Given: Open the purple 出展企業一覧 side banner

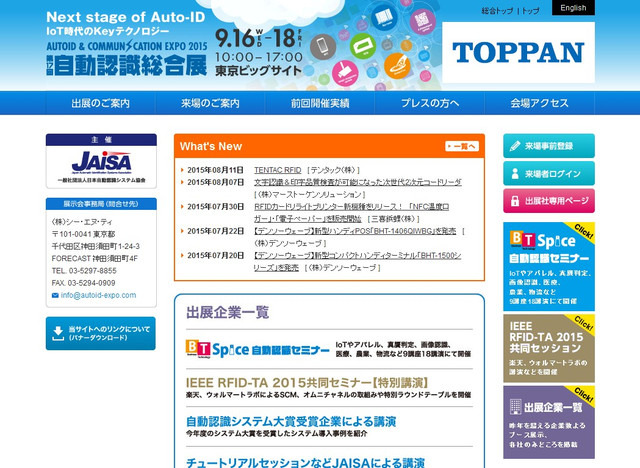Looking at the screenshot, I should tap(549, 422).
